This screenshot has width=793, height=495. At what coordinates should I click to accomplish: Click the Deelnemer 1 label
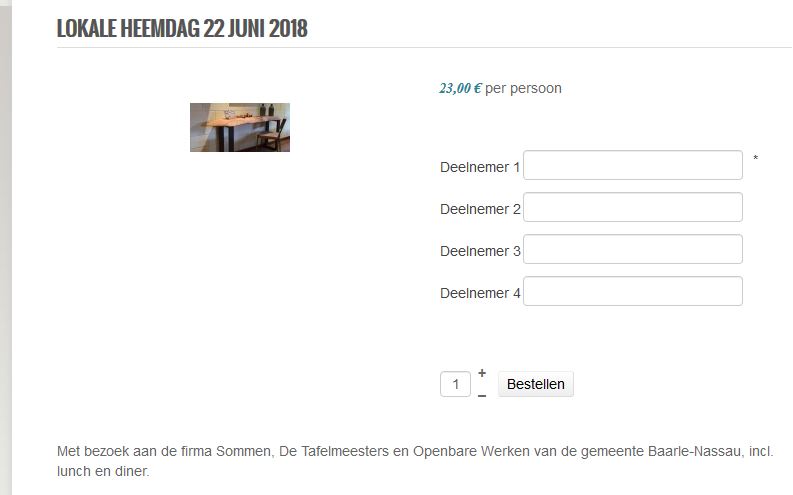pos(480,167)
